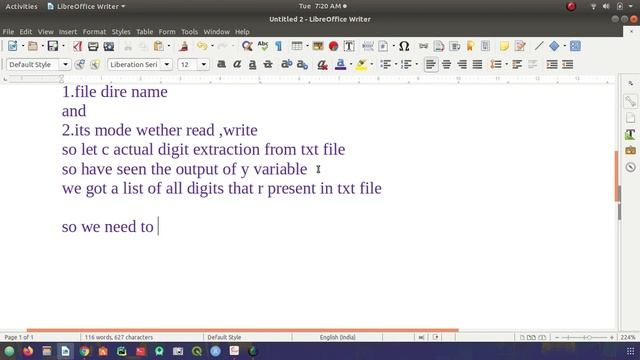Toggle underline formatting

[252, 64]
